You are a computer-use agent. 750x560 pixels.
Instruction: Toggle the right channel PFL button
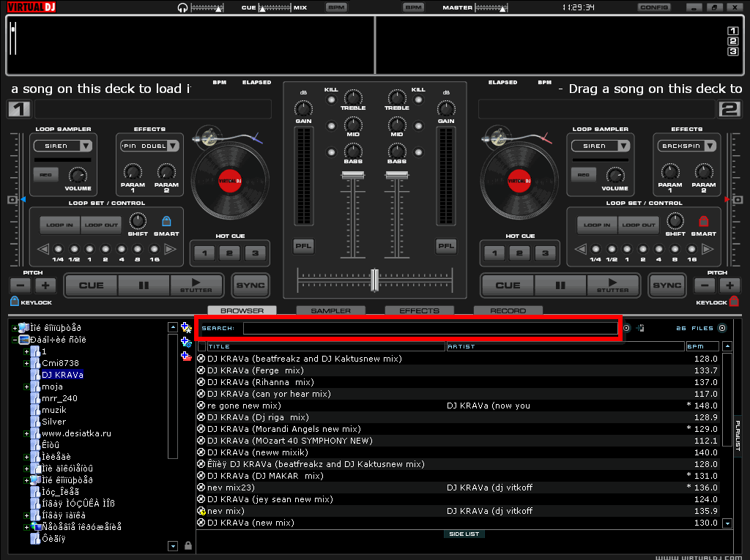coord(446,246)
